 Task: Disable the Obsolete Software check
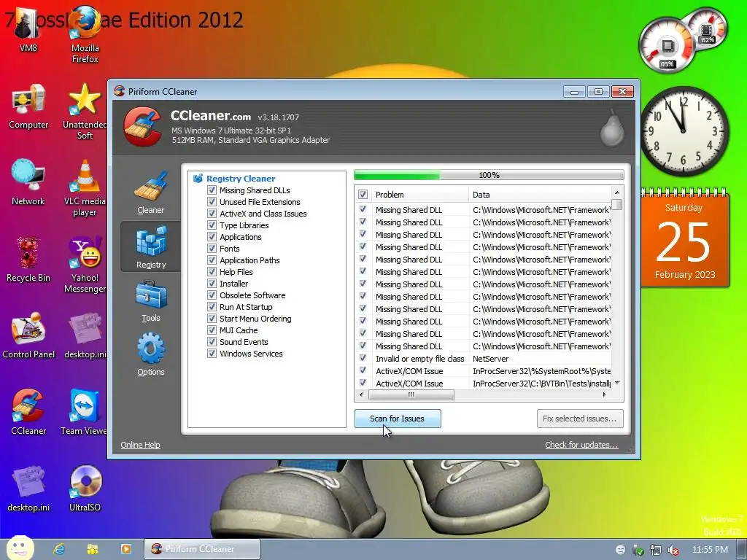coord(212,295)
